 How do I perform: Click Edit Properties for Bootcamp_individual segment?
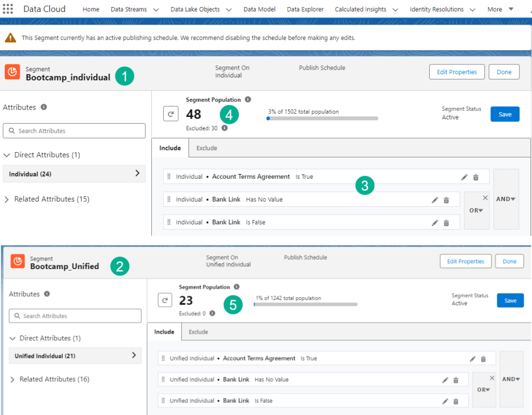(x=456, y=72)
